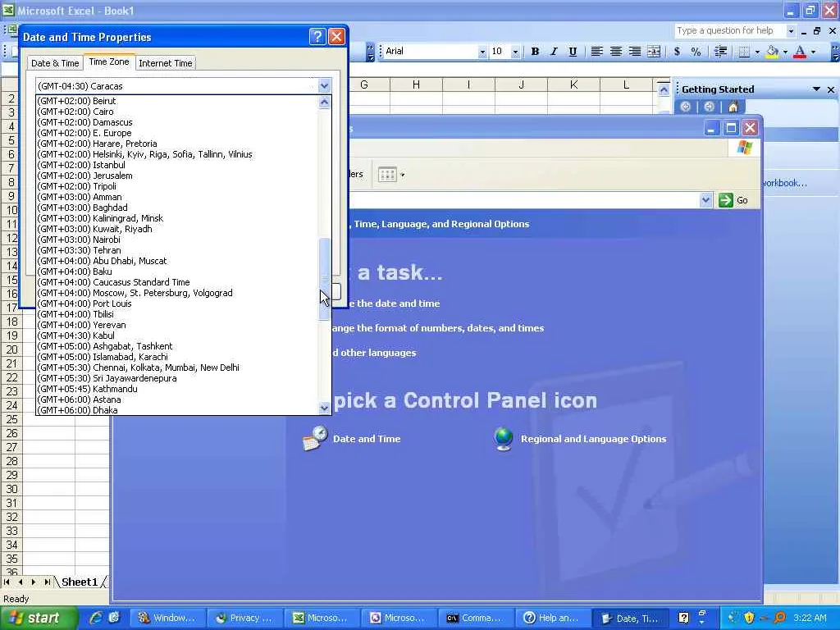Screen dimensions: 840x630
Task: Select (GMT+04:30) Kabul time zone
Action: tap(177, 336)
